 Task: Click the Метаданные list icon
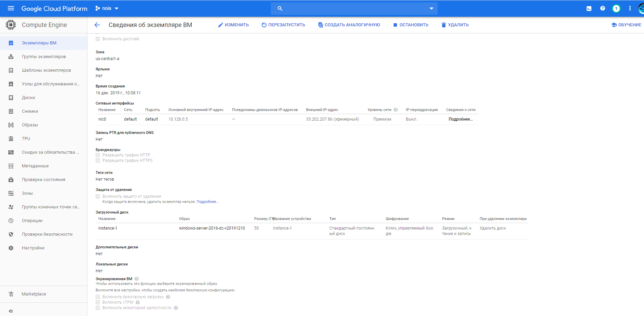point(11,166)
